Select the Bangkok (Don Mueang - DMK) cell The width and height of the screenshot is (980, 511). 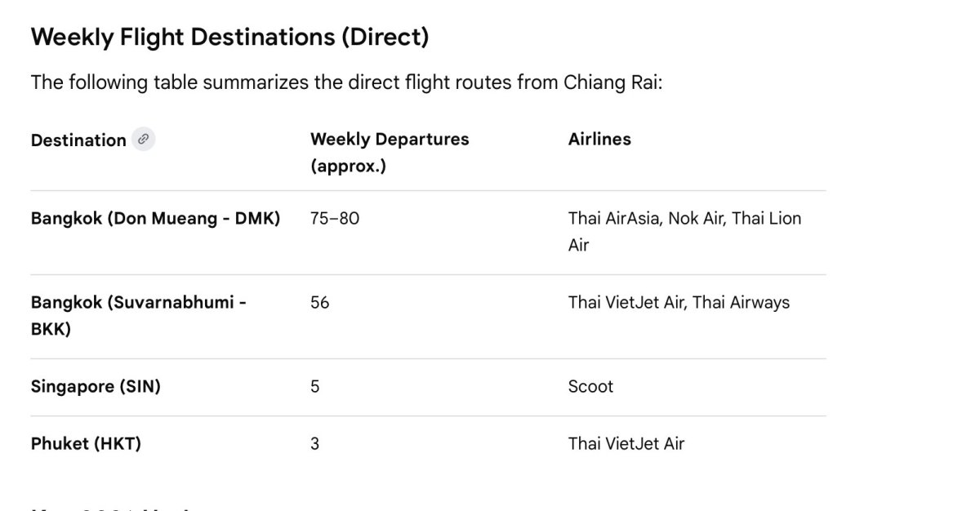pyautogui.click(x=155, y=219)
